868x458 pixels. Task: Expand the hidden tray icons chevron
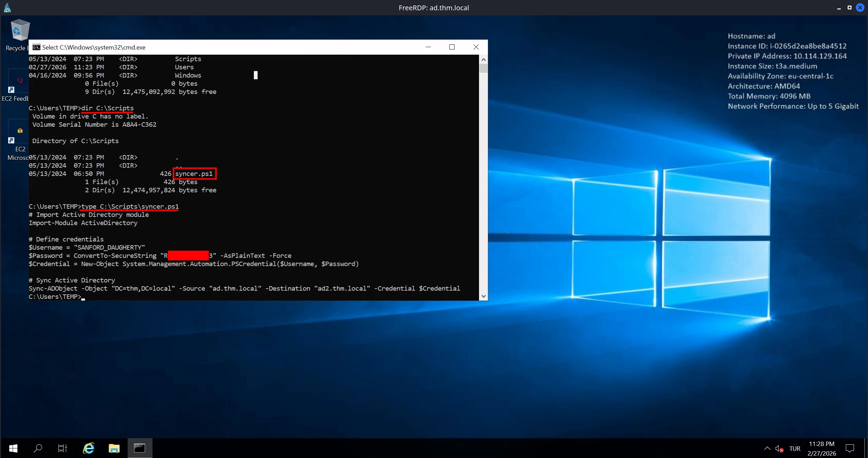coord(767,448)
